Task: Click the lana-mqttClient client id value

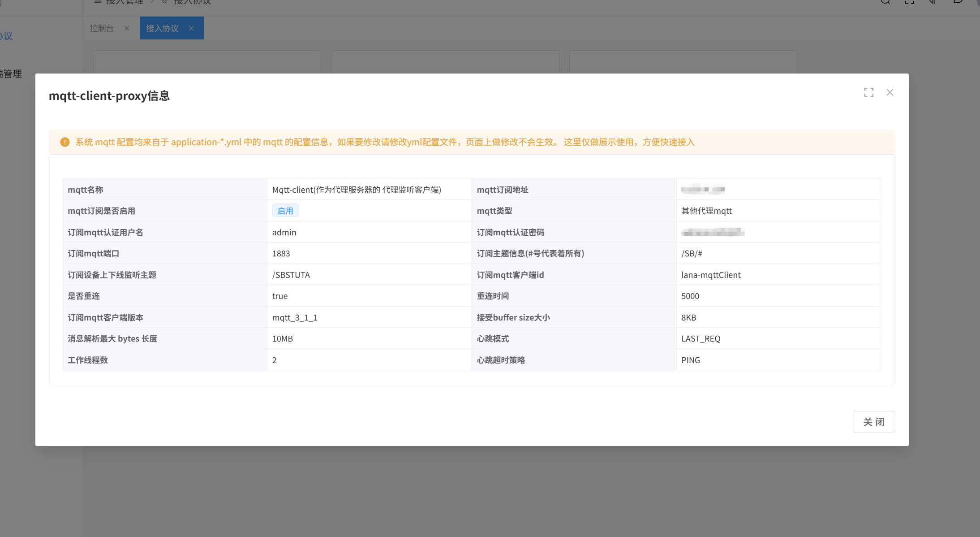Action: tap(711, 275)
